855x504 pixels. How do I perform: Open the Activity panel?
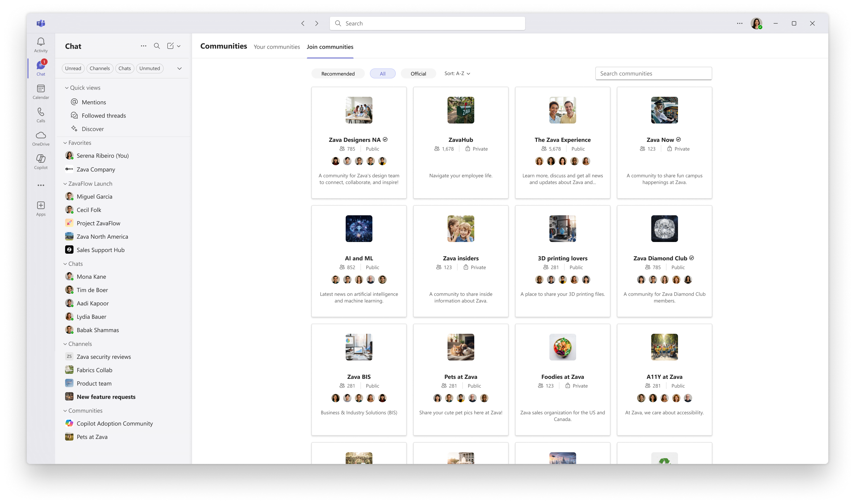pos(40,45)
